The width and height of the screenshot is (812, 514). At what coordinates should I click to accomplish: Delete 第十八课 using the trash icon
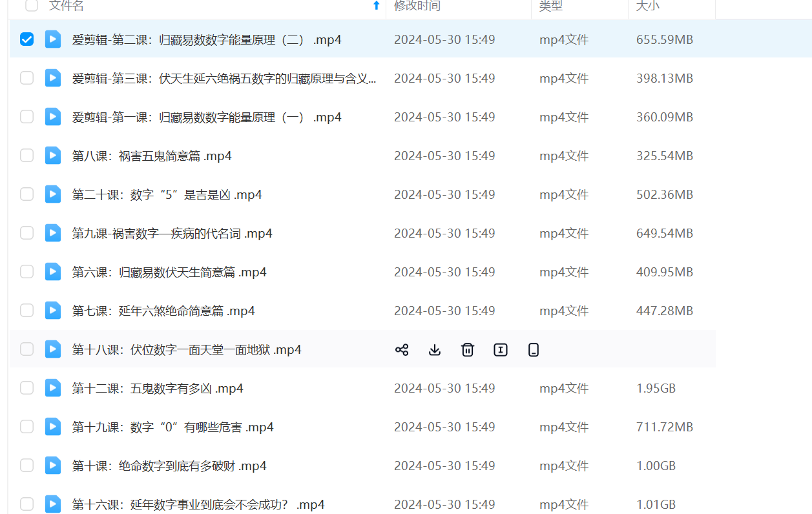(x=468, y=350)
